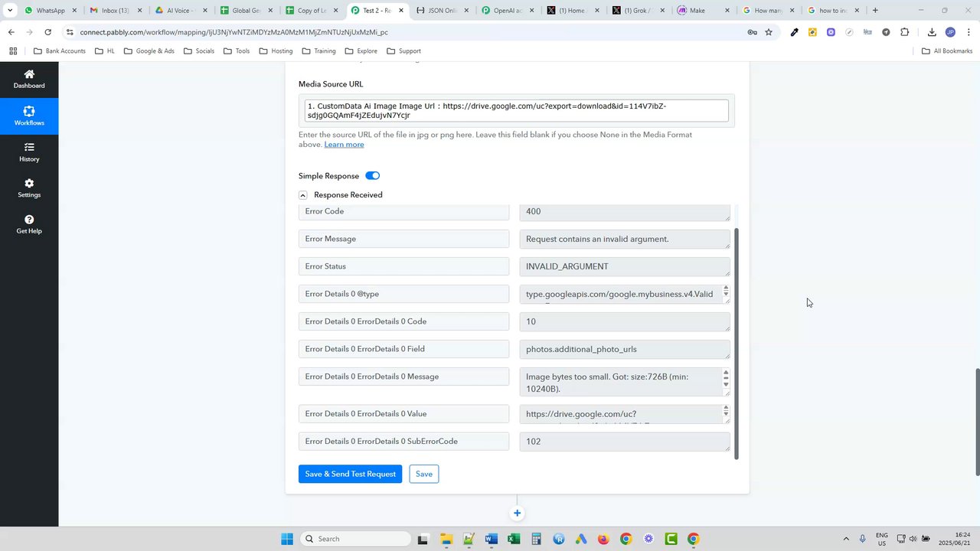Open the Tools bookmark folder

click(237, 51)
